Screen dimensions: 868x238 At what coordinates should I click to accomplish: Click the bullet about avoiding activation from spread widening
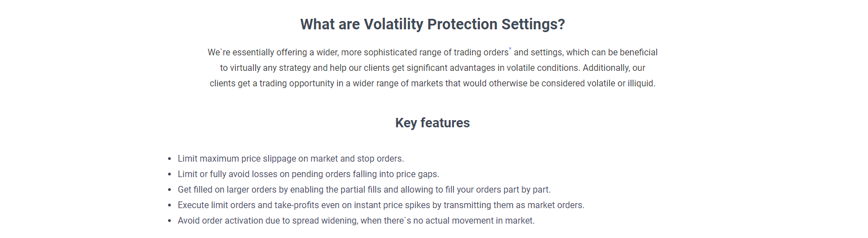356,221
